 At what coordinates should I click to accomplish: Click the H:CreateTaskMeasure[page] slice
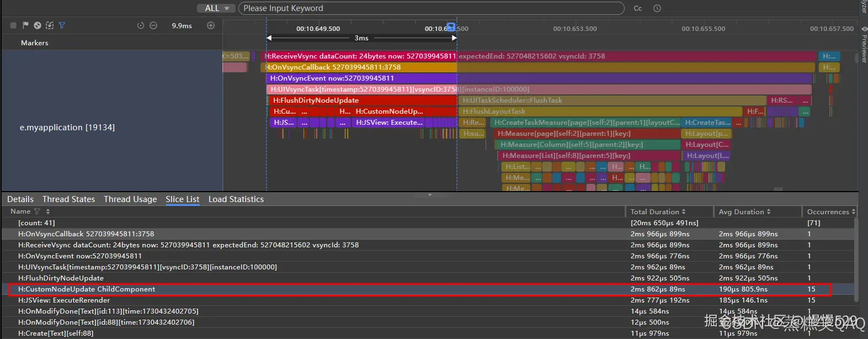586,123
